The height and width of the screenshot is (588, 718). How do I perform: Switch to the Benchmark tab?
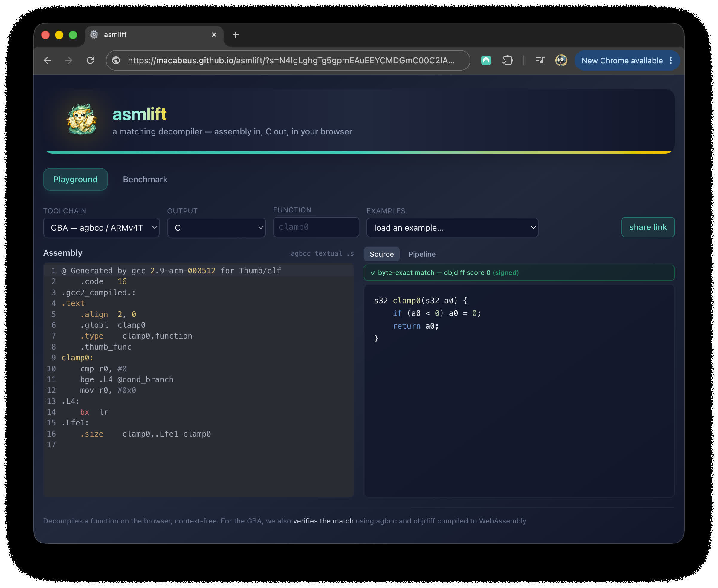[x=145, y=179]
